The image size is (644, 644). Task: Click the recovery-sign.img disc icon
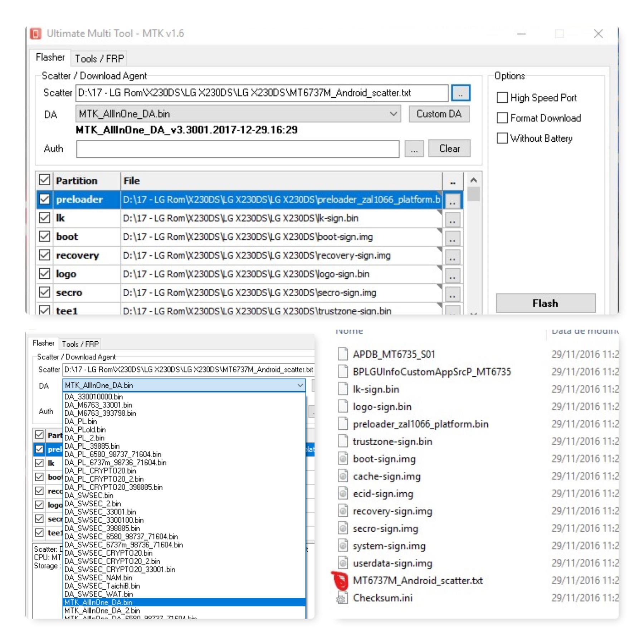343,511
